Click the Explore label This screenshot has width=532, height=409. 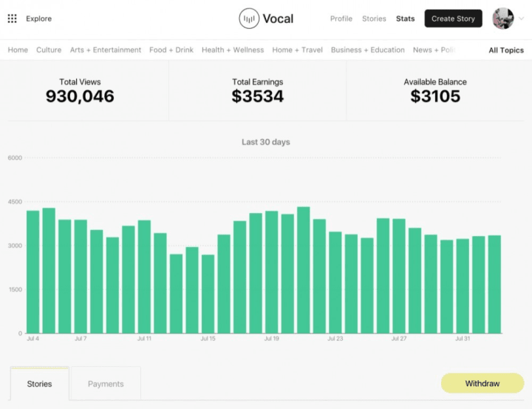[x=39, y=18]
